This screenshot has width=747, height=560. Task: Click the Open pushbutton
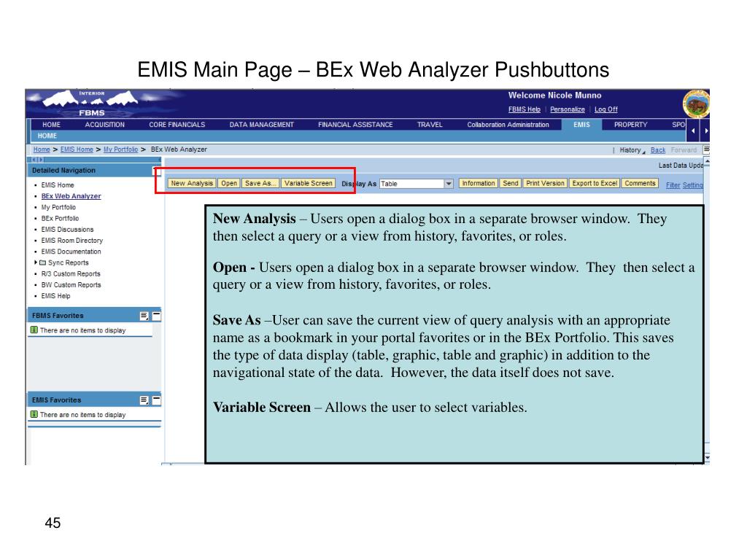tap(229, 183)
